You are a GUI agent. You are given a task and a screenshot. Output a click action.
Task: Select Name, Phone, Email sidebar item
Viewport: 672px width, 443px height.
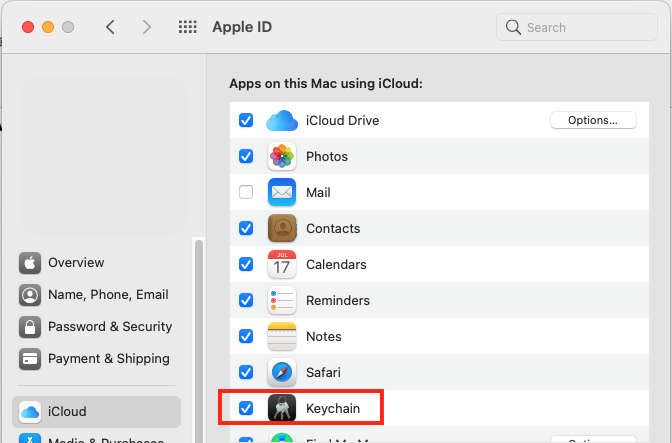[108, 295]
